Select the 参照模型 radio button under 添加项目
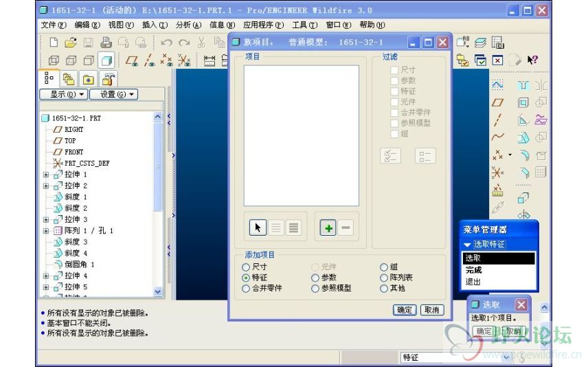This screenshot has height=367, width=588. (x=315, y=289)
